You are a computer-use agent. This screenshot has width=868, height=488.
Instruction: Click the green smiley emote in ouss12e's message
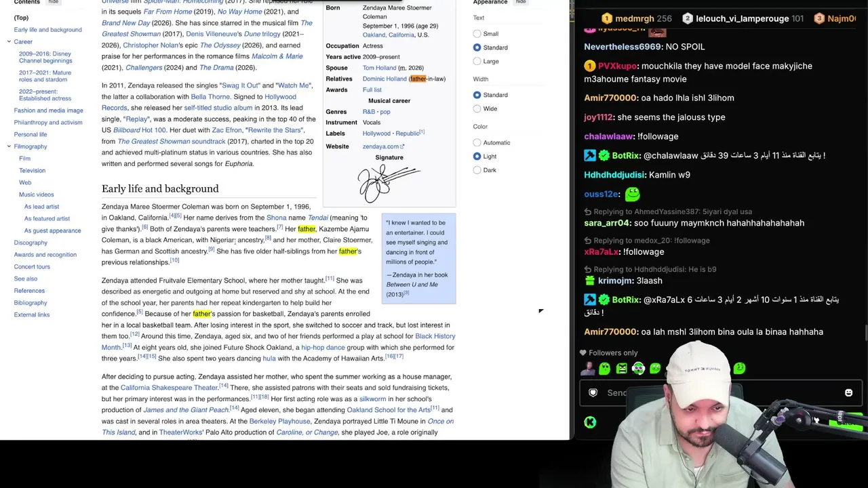pyautogui.click(x=632, y=195)
